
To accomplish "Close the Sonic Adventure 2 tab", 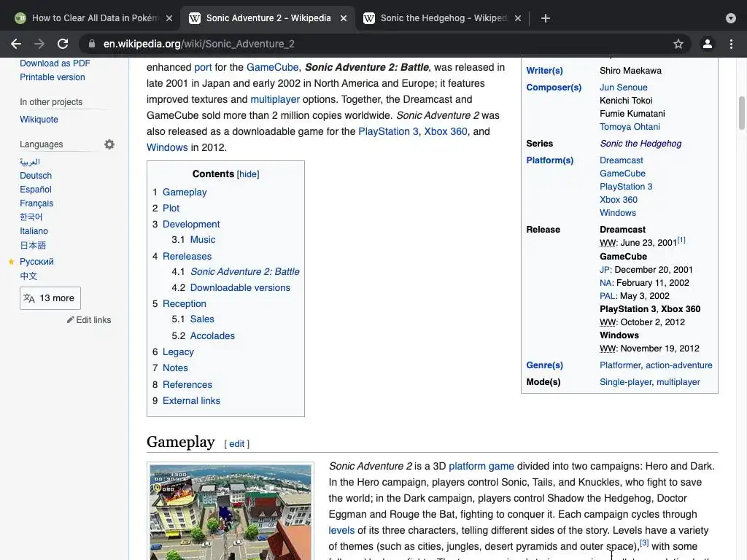I will [344, 18].
